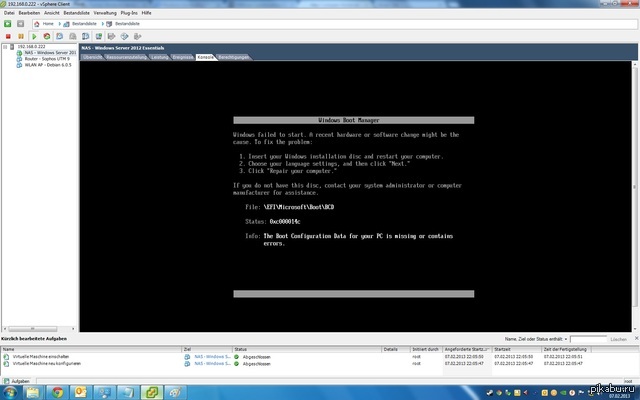
Task: Click first Bestandsliste breadcrumb link
Action: 84,24
